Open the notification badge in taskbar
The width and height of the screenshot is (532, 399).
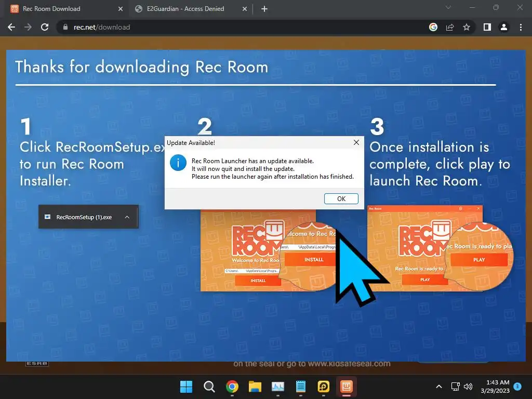[x=517, y=386]
